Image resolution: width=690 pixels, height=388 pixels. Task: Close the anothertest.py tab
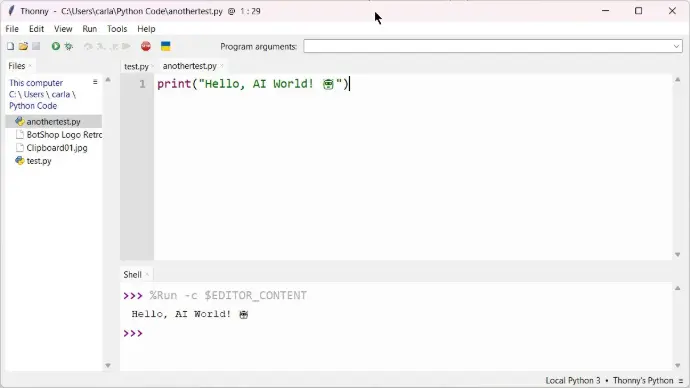[222, 66]
